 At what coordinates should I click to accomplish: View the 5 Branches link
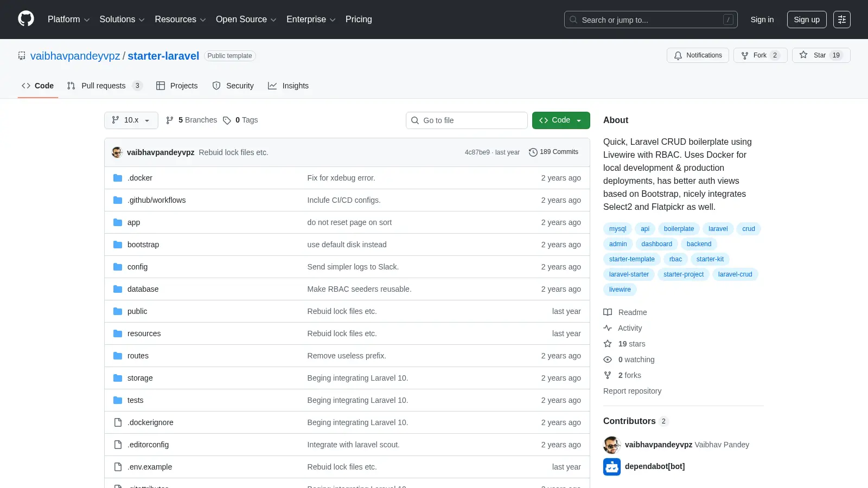pyautogui.click(x=192, y=120)
